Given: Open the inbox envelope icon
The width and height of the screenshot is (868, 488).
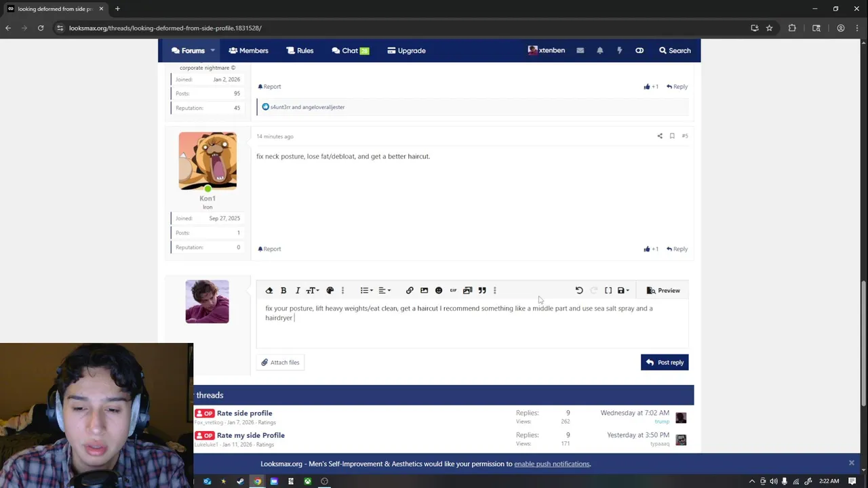Looking at the screenshot, I should point(580,50).
